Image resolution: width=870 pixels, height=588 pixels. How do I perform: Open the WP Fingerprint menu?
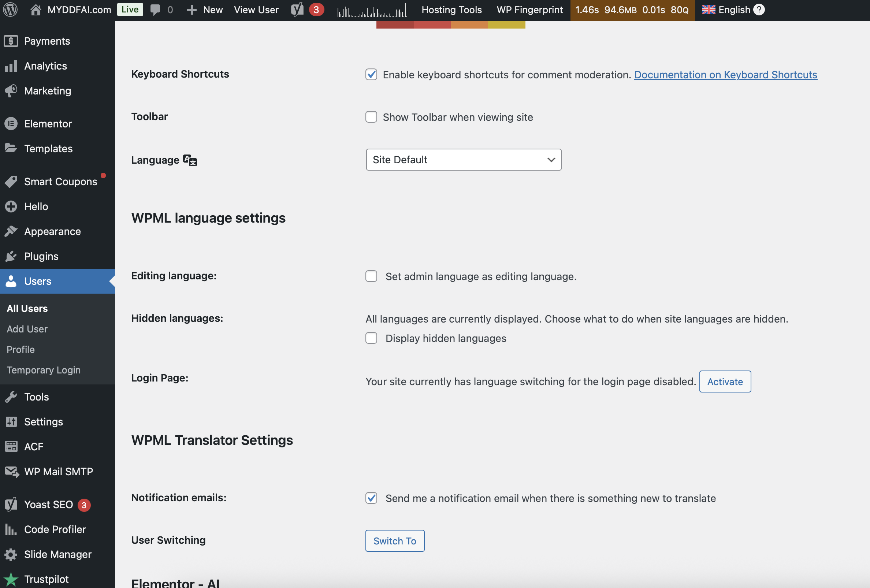[x=530, y=10]
